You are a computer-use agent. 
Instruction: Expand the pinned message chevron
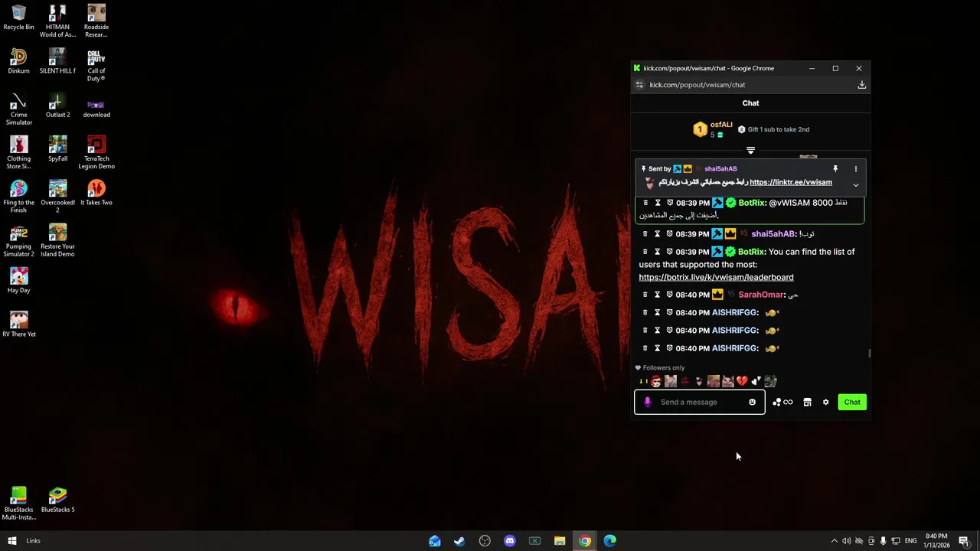coord(856,185)
